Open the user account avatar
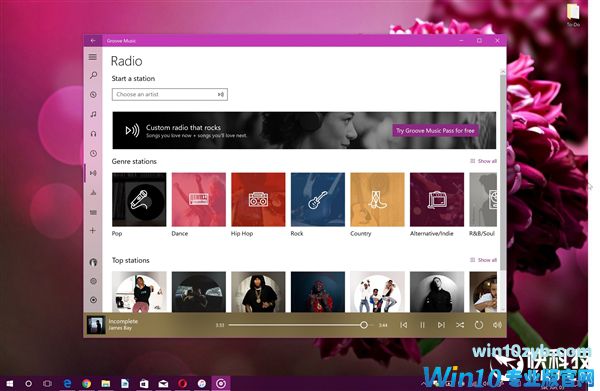The width and height of the screenshot is (600, 391). (x=93, y=262)
